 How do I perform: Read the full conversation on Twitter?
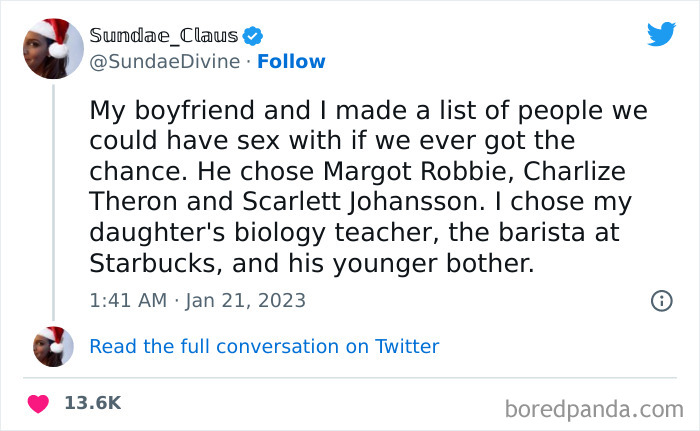coord(264,346)
